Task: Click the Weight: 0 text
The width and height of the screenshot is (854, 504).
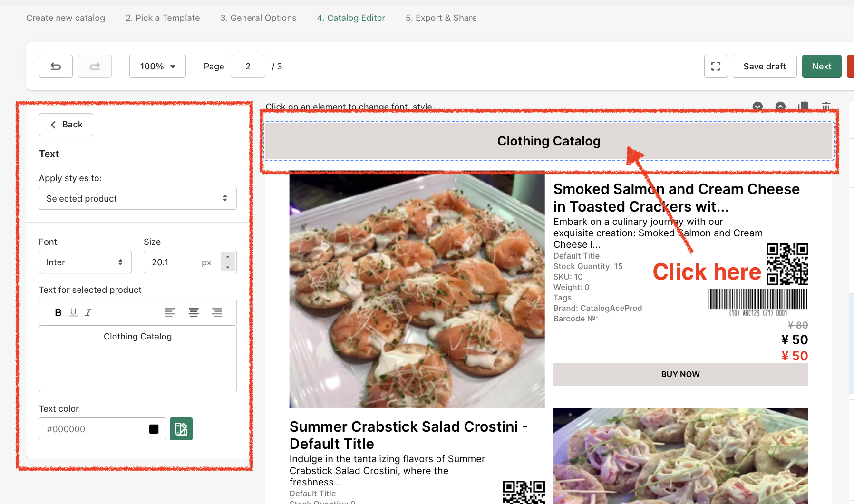Action: [571, 287]
